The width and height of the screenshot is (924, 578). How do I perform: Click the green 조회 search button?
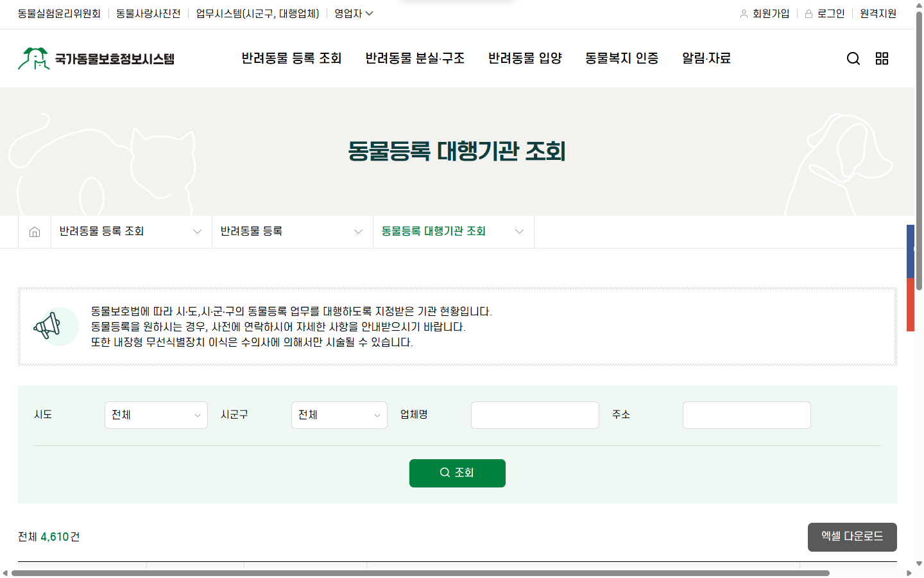pos(458,473)
